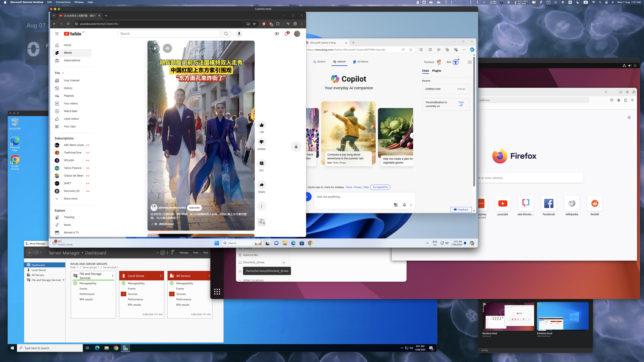Reload the YouTube page in Chrome
Image resolution: width=644 pixels, height=362 pixels.
pyautogui.click(x=68, y=24)
